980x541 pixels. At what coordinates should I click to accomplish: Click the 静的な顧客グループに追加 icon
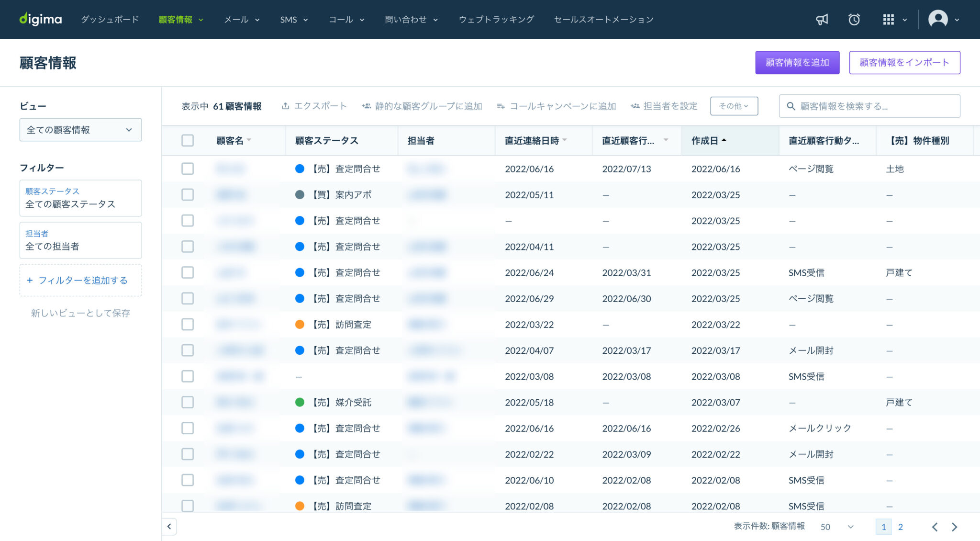(367, 106)
